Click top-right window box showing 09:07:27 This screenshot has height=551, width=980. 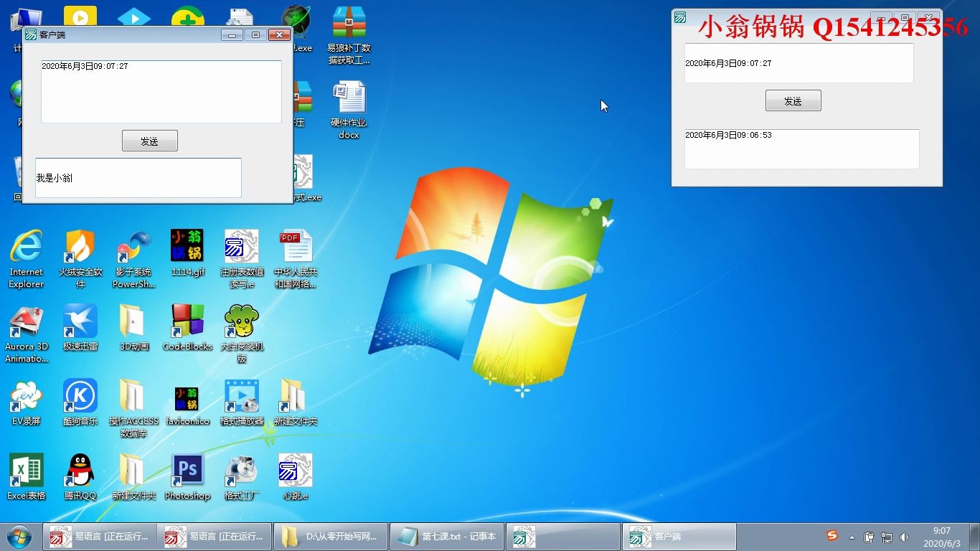pos(799,63)
